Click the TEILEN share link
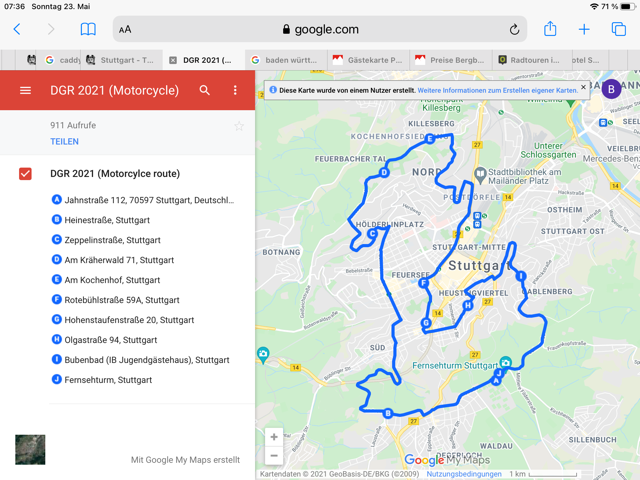Viewport: 640px width, 480px height. click(64, 142)
